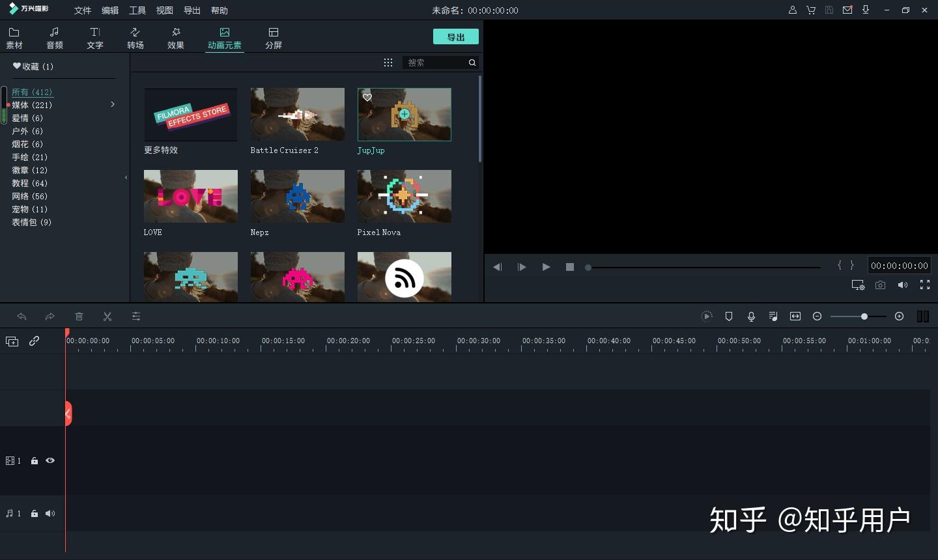The width and height of the screenshot is (938, 560).
Task: Open the audio mixer icon
Action: pos(773,316)
